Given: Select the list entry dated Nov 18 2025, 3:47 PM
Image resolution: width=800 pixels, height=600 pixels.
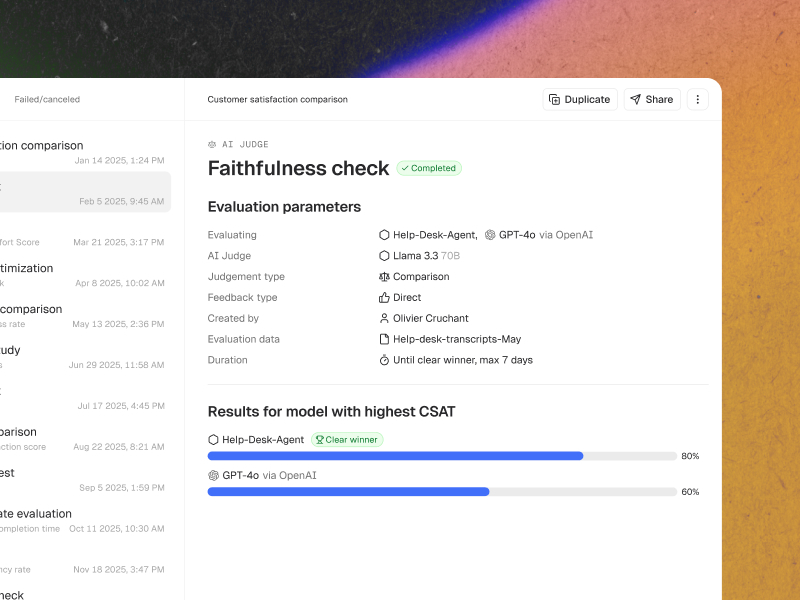Looking at the screenshot, I should 84,561.
